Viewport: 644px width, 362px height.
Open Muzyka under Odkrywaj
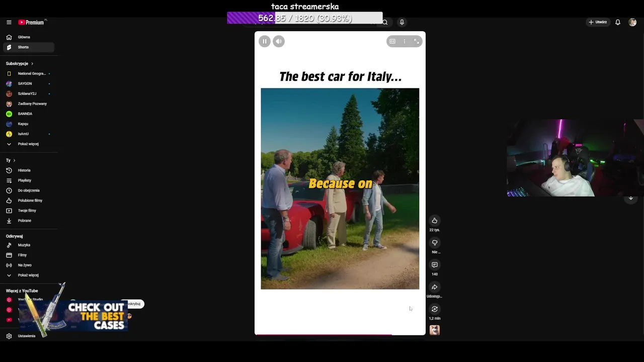[x=28, y=245]
